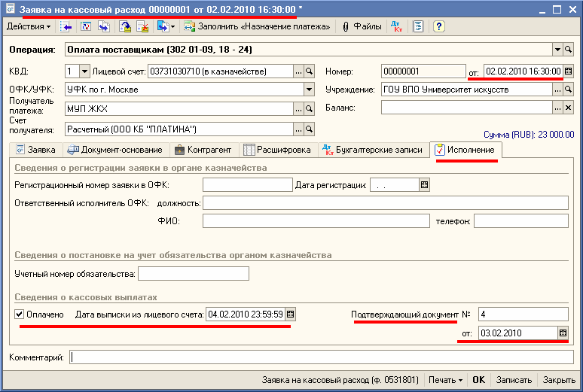Image resolution: width=583 pixels, height=392 pixels.
Task: Open calendar for Дата выписки из лицевого счета
Action: (x=291, y=314)
